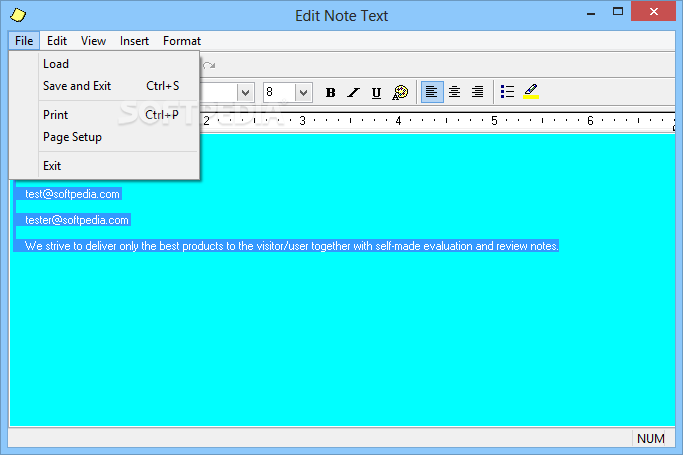Toggle italic formatting
Viewport: 683px width, 455px height.
[353, 92]
